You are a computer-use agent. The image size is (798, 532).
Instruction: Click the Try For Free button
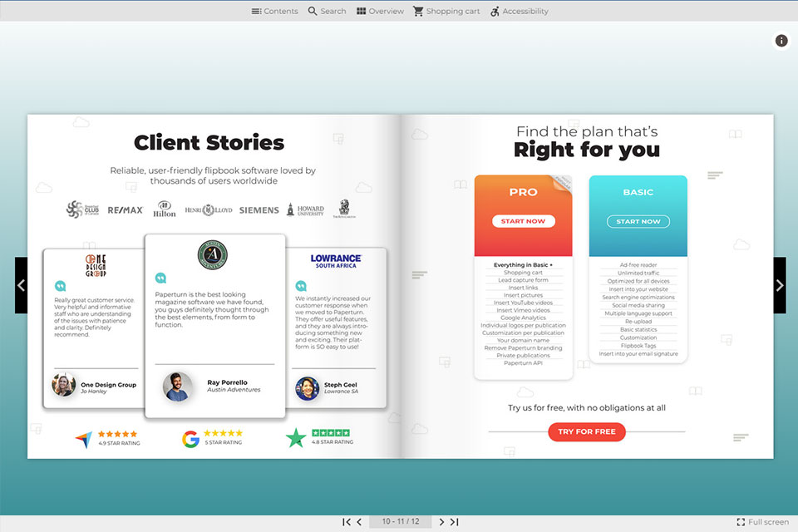click(x=587, y=431)
